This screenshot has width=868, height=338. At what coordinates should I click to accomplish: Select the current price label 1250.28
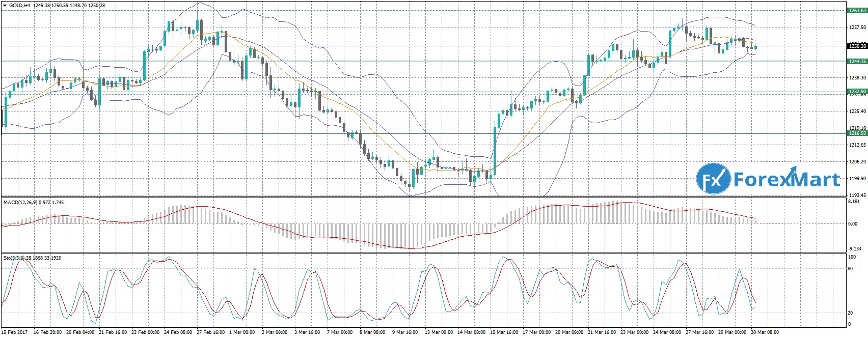pyautogui.click(x=856, y=46)
